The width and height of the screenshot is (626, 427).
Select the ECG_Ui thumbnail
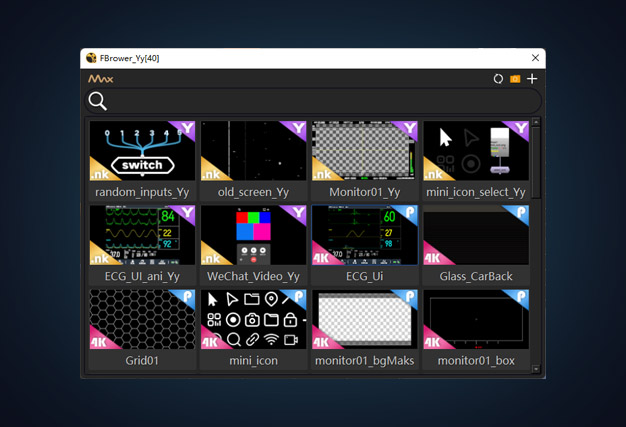tap(364, 236)
